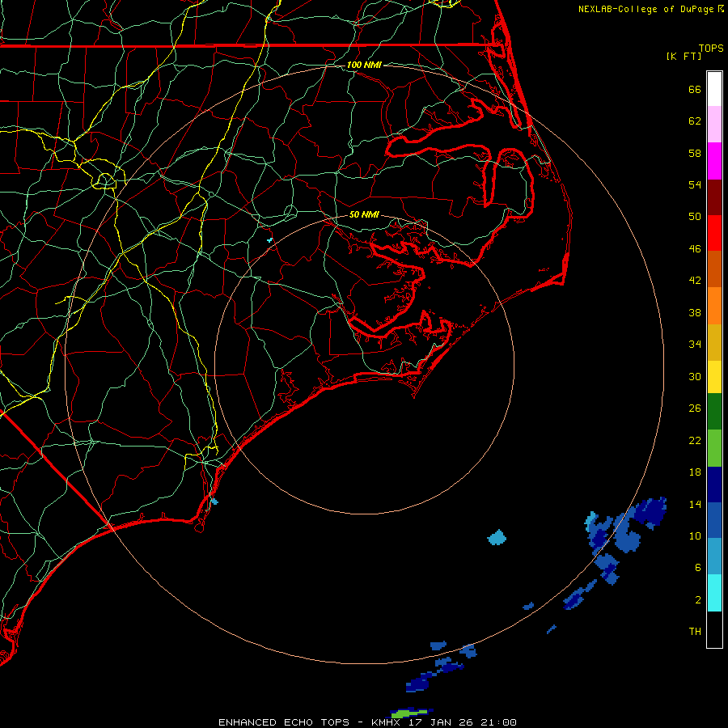Click the 22 legend value

point(695,441)
